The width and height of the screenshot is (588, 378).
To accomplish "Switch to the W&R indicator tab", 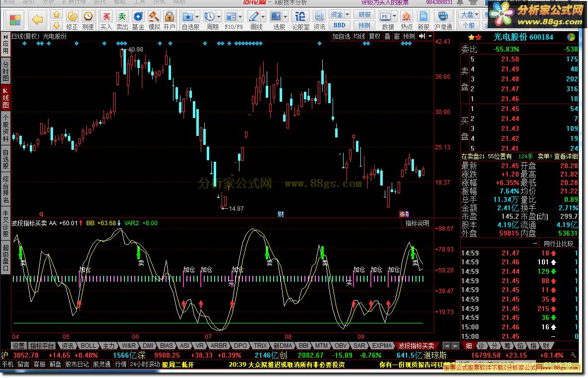I will tap(128, 346).
